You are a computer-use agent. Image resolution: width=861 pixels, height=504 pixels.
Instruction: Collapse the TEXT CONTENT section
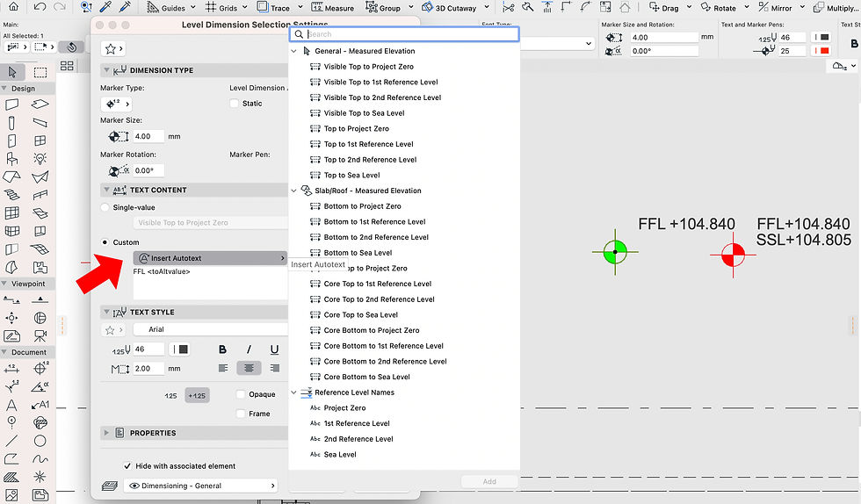tap(106, 190)
